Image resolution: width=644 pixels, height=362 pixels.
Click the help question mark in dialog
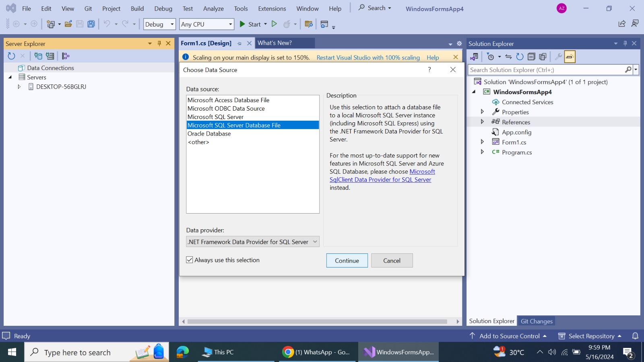coord(429,70)
